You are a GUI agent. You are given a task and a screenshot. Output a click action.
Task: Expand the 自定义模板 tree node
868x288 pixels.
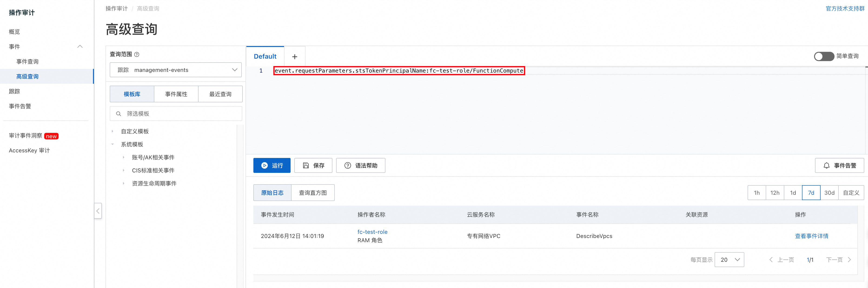(x=113, y=131)
